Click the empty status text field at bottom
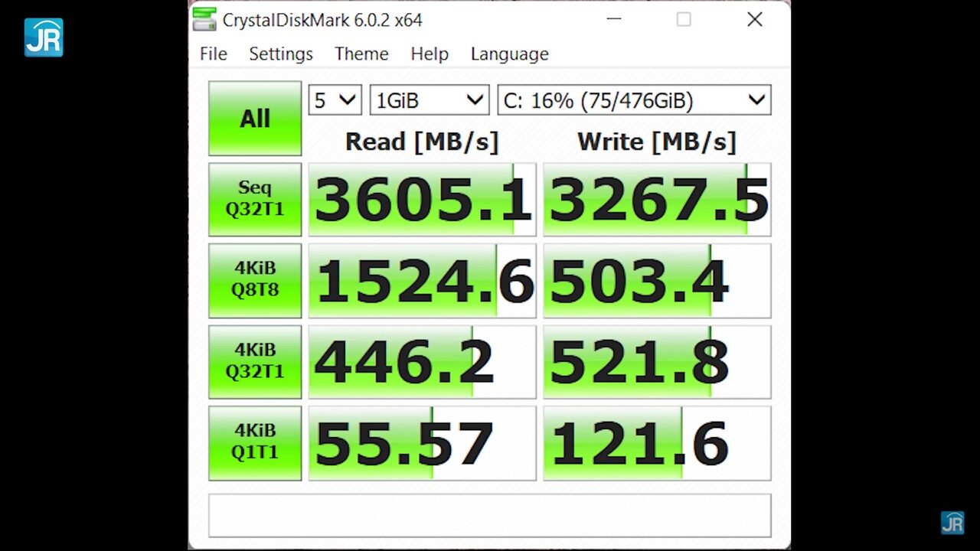Screen dimensions: 980x551 [489, 515]
